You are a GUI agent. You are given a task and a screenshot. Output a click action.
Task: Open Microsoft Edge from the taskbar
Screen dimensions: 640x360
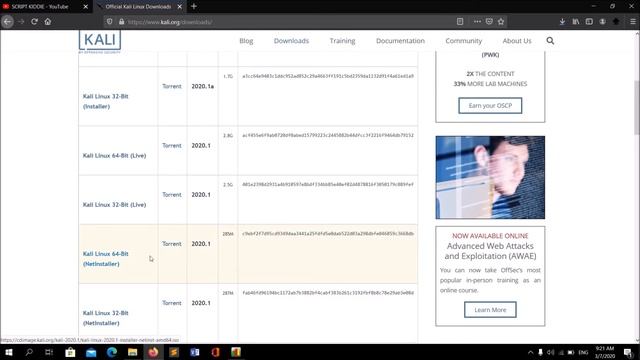pyautogui.click(x=112, y=352)
